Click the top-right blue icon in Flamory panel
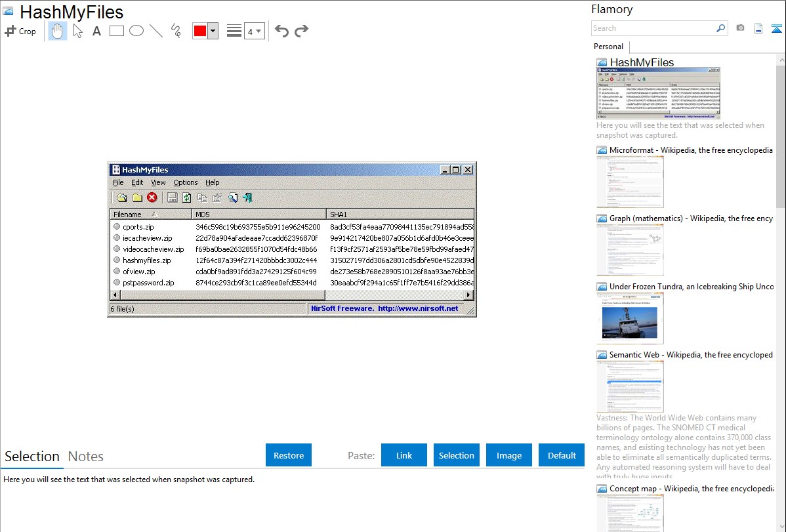This screenshot has width=786, height=532. (x=776, y=28)
